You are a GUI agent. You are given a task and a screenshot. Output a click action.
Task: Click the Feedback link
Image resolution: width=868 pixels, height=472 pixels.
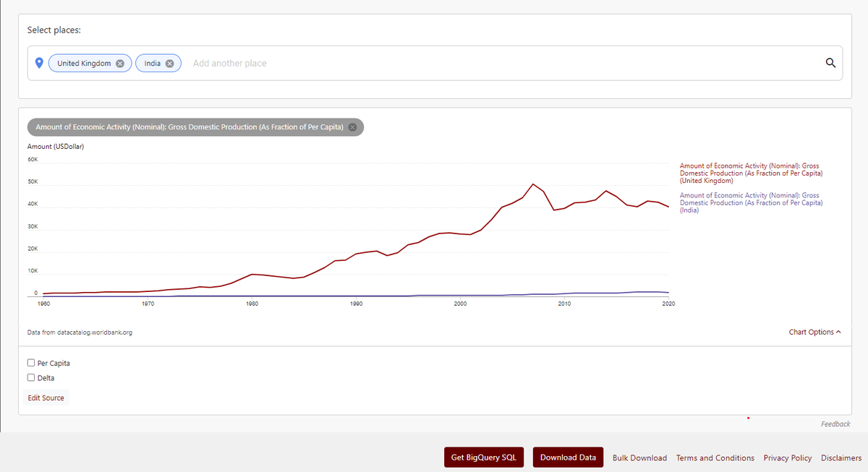point(835,424)
